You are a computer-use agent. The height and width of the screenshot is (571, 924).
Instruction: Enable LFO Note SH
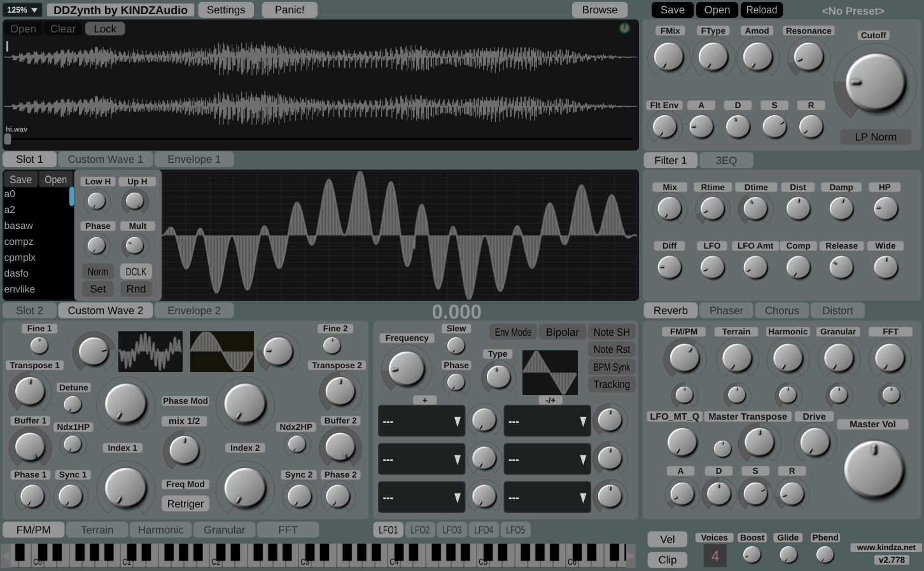[x=612, y=332]
